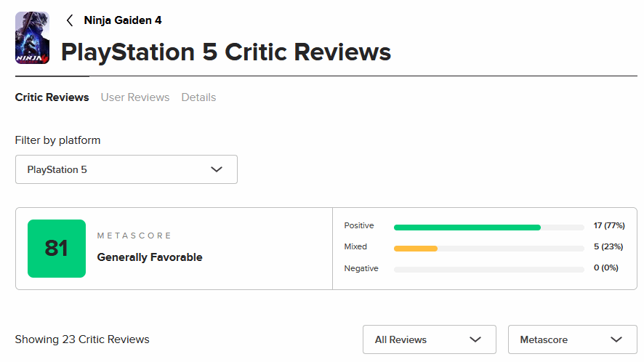Go back to the Ninja Gaiden 4 page
Screen dimensions: 644x362
click(123, 20)
